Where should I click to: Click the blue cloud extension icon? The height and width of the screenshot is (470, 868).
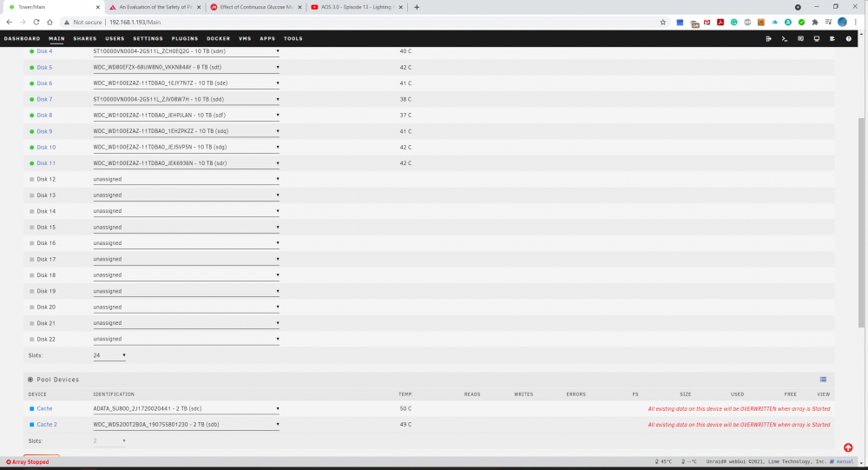[x=774, y=23]
